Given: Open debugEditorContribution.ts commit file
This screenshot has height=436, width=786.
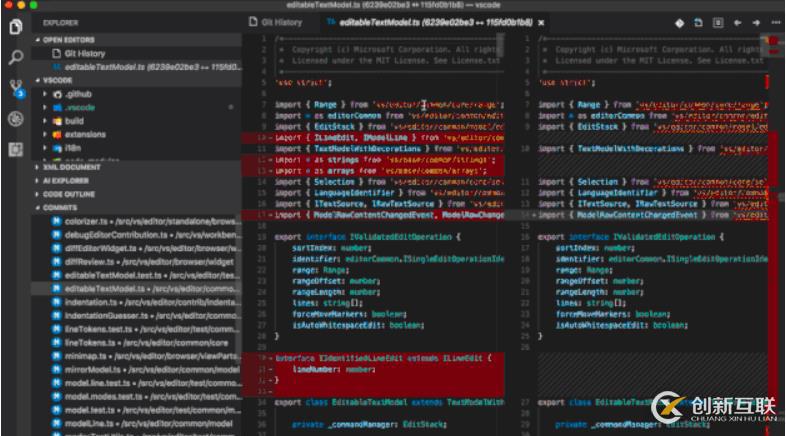Looking at the screenshot, I should pyautogui.click(x=136, y=235).
